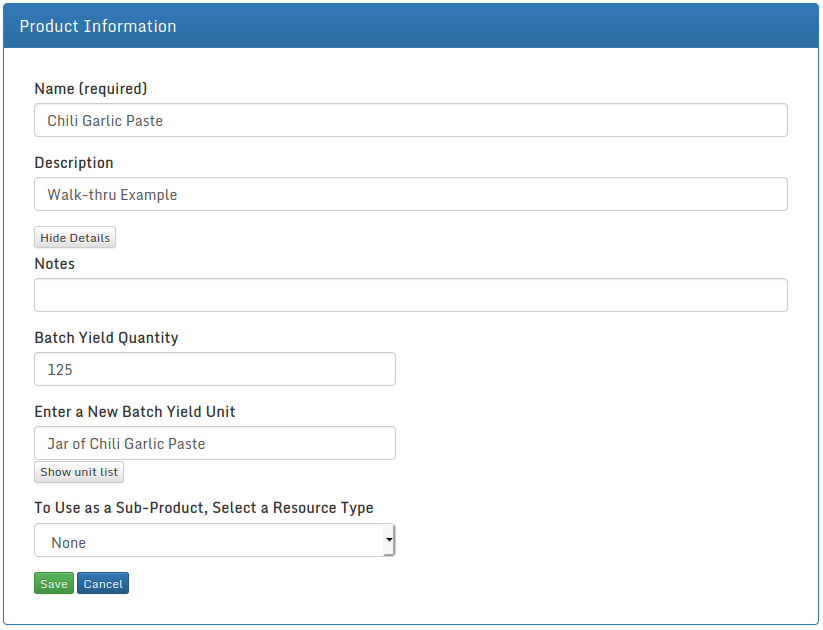The height and width of the screenshot is (630, 823).
Task: Cancel the product form
Action: [x=103, y=584]
